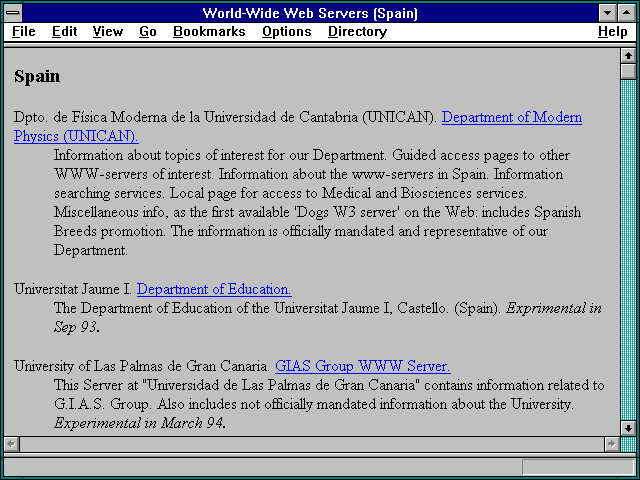Image resolution: width=640 pixels, height=480 pixels.
Task: Click the Spain page heading
Action: (37, 76)
